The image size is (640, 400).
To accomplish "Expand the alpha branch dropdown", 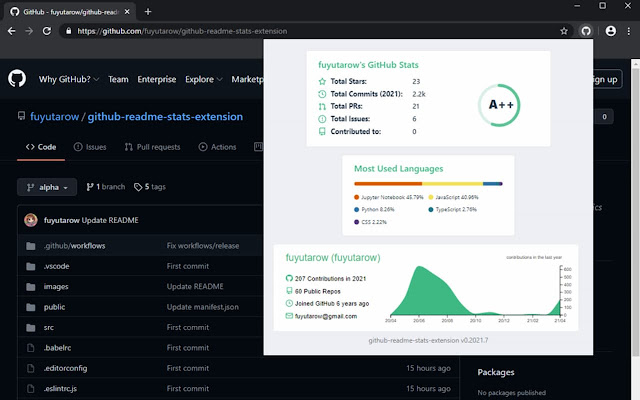I will pyautogui.click(x=47, y=187).
